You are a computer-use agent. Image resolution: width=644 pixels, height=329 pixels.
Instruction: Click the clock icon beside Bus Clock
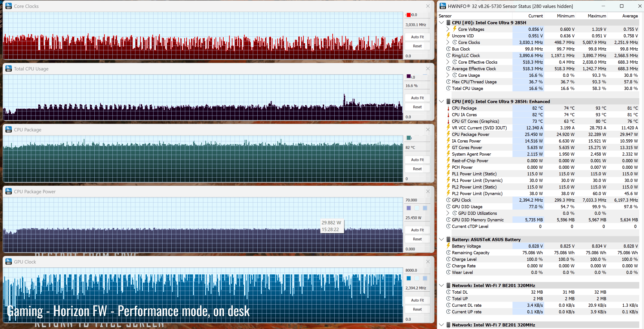click(448, 49)
